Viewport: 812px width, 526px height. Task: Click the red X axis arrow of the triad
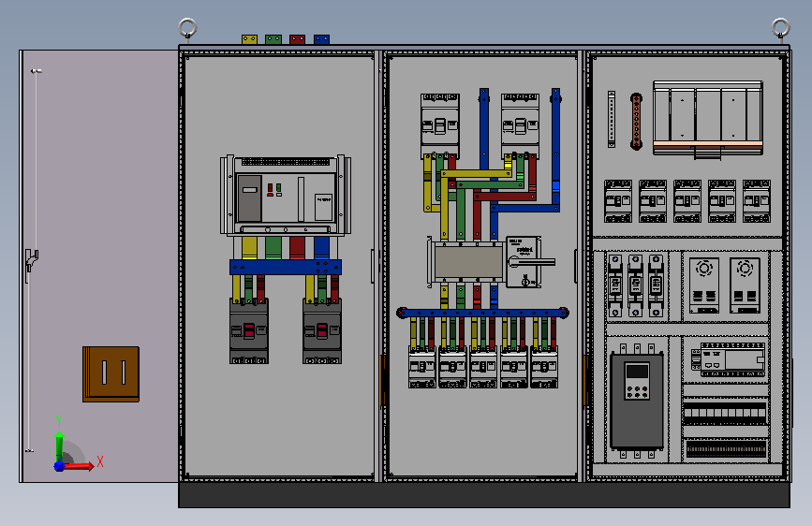[81, 466]
